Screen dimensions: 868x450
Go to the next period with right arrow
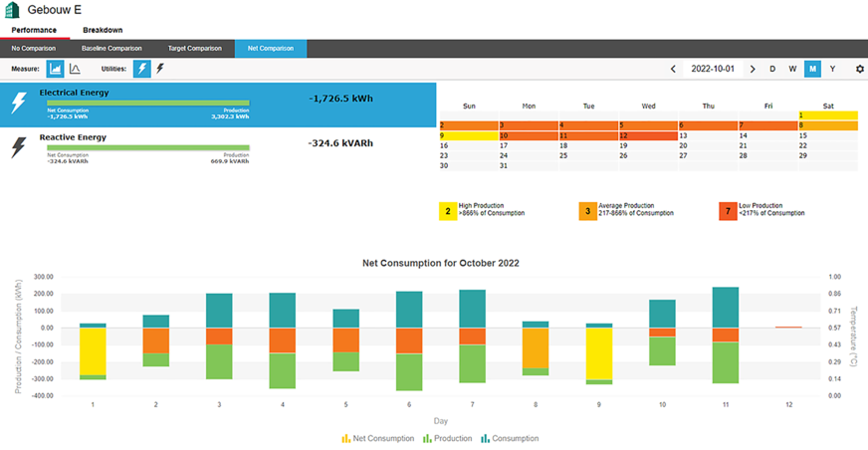pyautogui.click(x=753, y=70)
